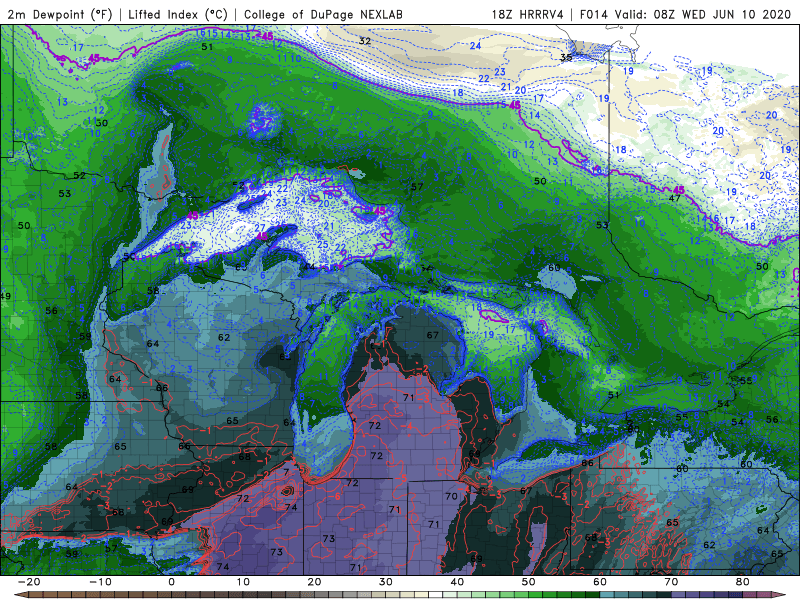Click the 80 label on the color scale
The image size is (800, 600).
click(743, 582)
